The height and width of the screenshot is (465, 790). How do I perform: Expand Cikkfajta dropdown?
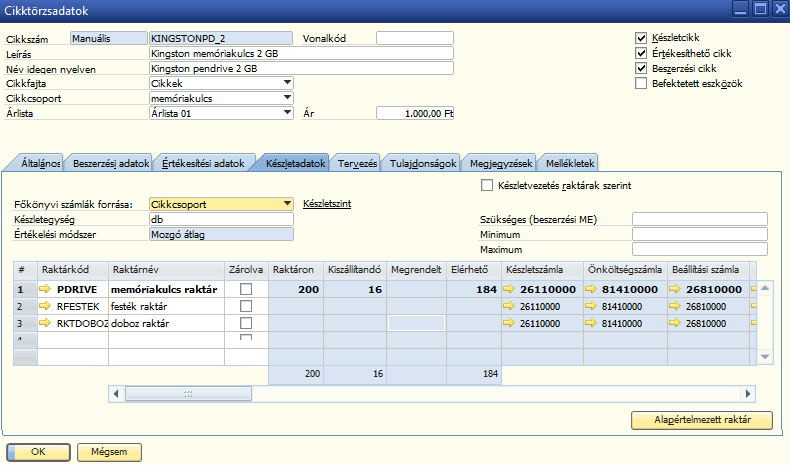[x=287, y=83]
